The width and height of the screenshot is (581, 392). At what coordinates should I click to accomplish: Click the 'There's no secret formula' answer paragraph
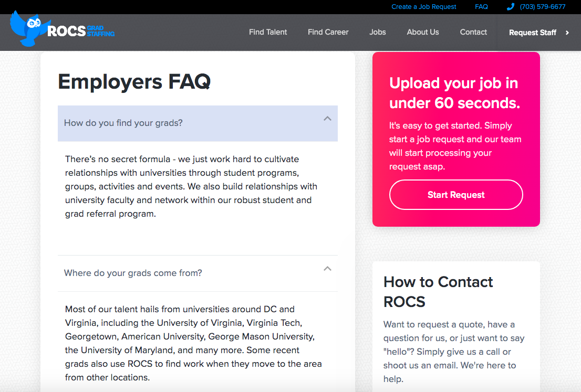(x=191, y=186)
